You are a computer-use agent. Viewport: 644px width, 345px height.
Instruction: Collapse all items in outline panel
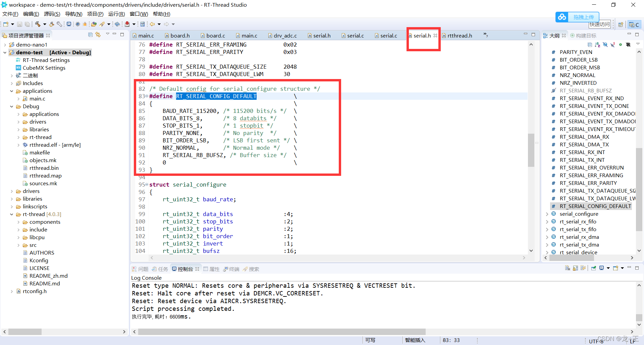point(590,45)
